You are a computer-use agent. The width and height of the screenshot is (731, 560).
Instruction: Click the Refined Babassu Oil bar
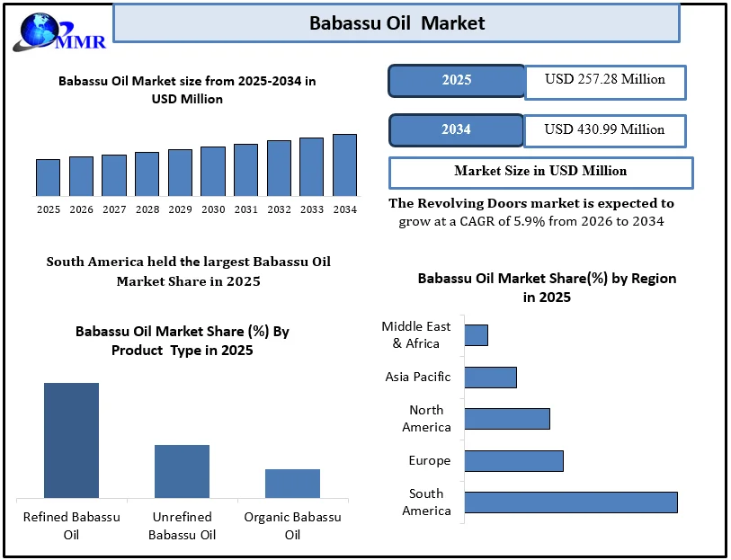71,440
